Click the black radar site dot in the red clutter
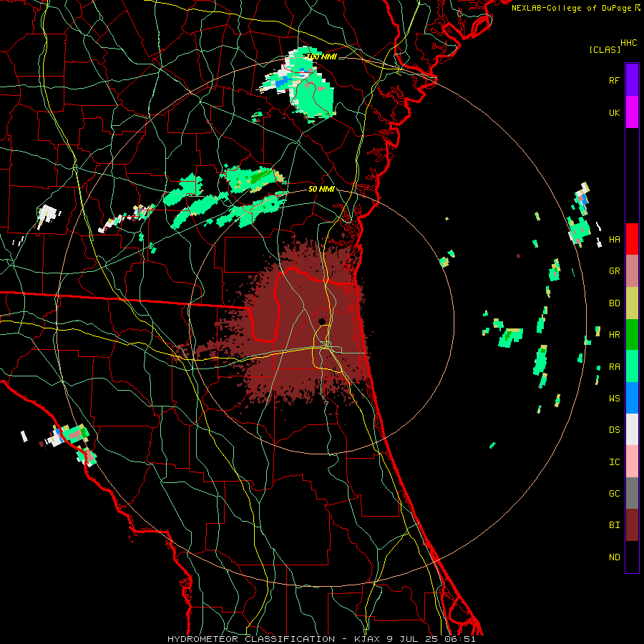The width and height of the screenshot is (644, 644). (x=322, y=321)
